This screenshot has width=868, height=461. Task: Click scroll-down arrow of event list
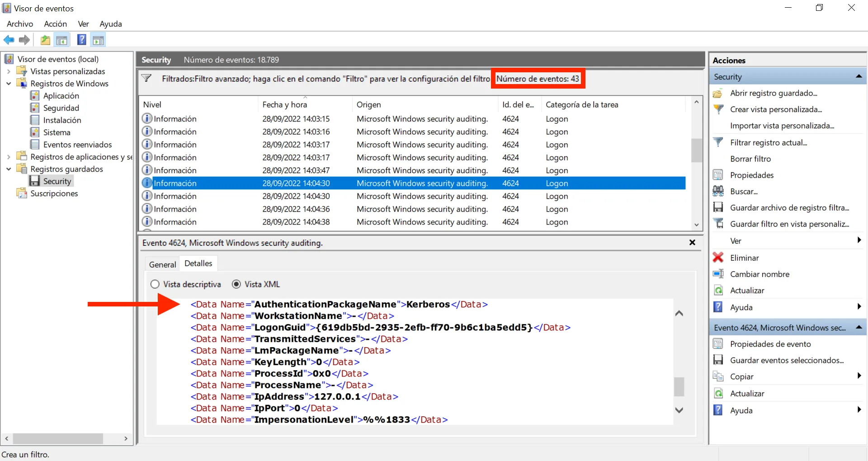(x=697, y=225)
